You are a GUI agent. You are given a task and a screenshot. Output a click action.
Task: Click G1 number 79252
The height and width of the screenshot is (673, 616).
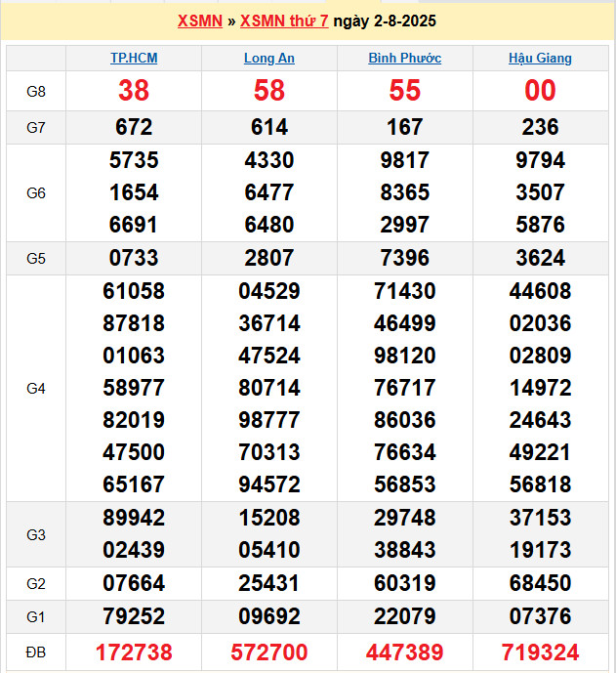(x=134, y=616)
